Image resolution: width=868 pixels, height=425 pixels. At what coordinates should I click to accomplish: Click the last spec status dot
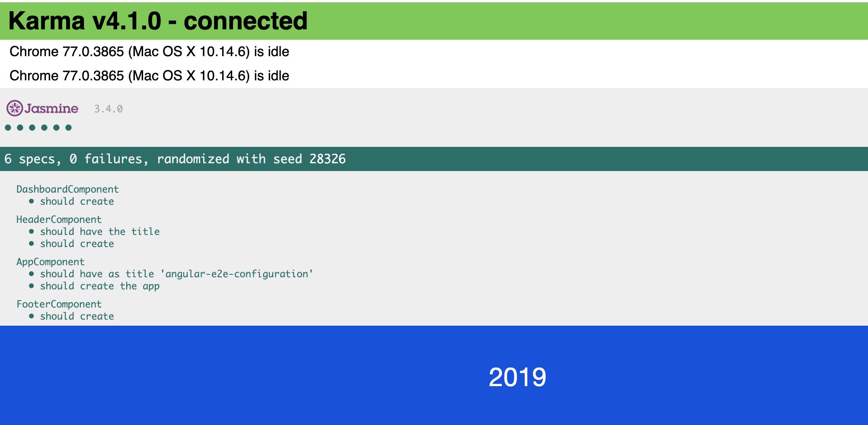[69, 127]
